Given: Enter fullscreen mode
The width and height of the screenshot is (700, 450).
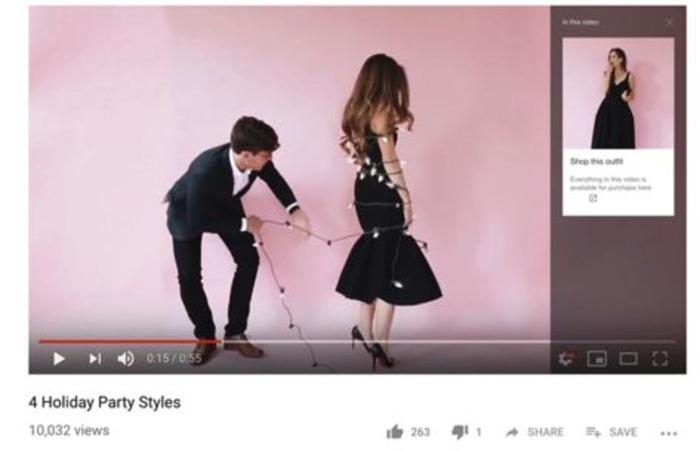Looking at the screenshot, I should (x=660, y=358).
